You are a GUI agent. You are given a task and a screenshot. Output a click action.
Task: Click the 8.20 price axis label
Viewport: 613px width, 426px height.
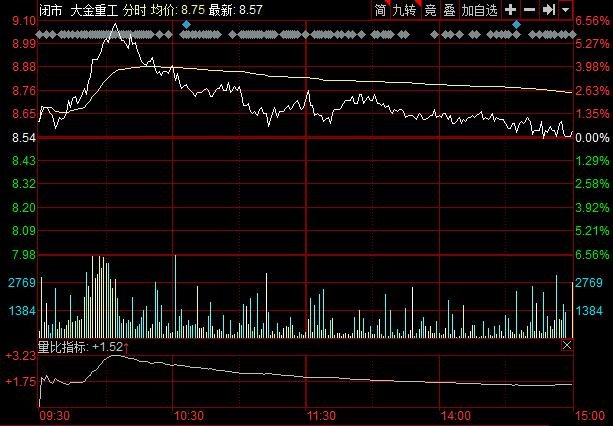click(24, 208)
